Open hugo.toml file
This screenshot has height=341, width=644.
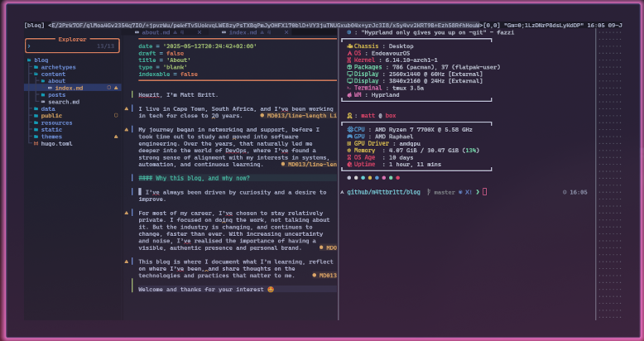click(55, 142)
